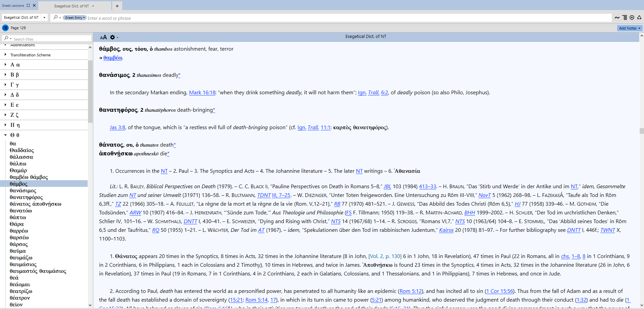Open the Add Notes dropdown button
This screenshot has width=644, height=309.
630,28
